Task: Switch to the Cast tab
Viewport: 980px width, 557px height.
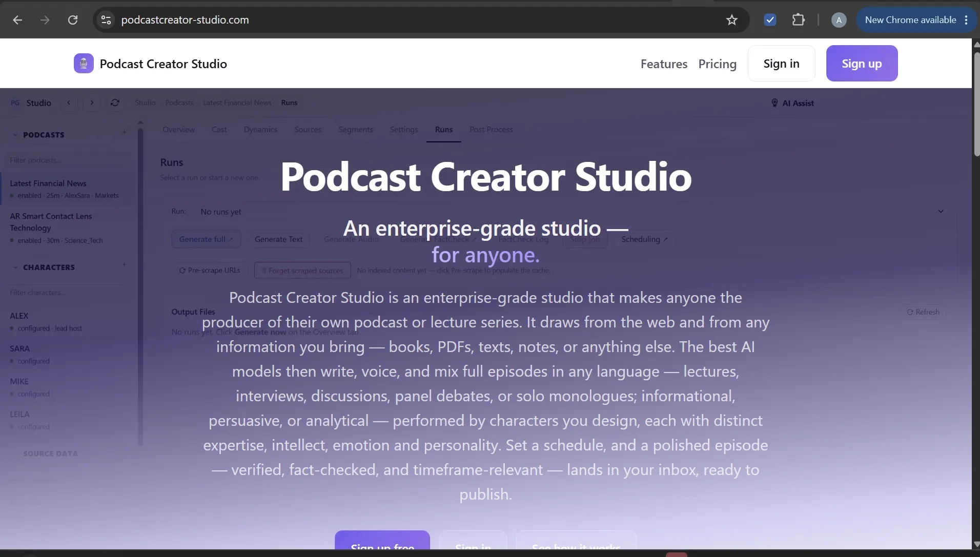Action: point(219,130)
